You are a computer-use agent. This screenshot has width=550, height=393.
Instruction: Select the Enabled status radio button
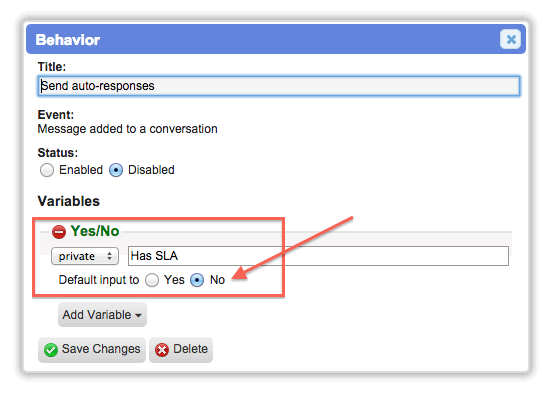[47, 170]
